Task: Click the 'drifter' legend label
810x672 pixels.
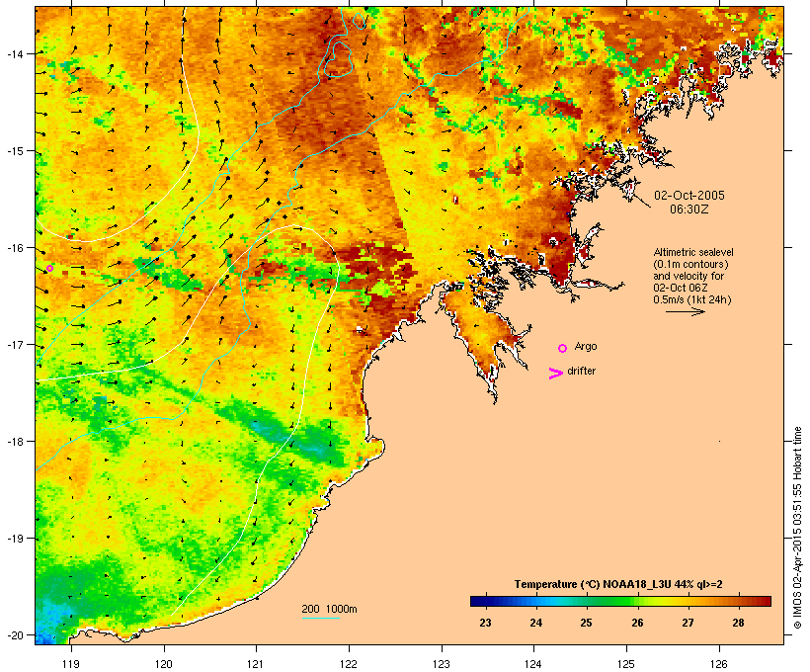Action: (581, 372)
